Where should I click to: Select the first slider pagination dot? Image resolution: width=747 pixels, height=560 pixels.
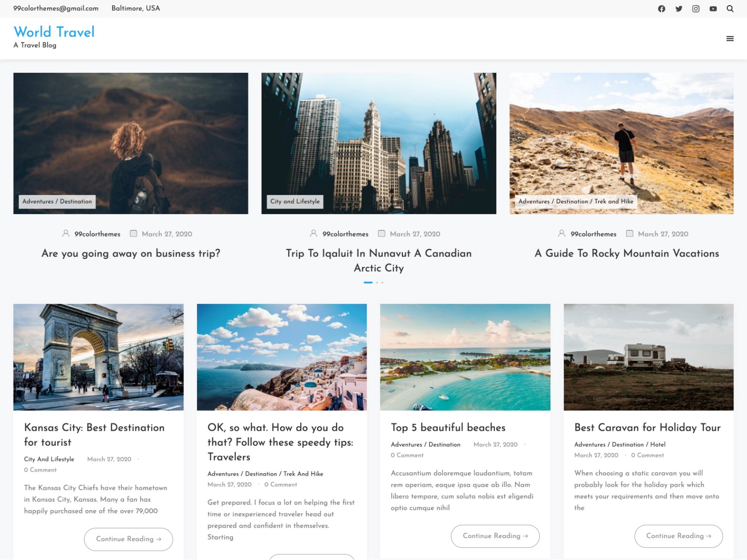[368, 282]
